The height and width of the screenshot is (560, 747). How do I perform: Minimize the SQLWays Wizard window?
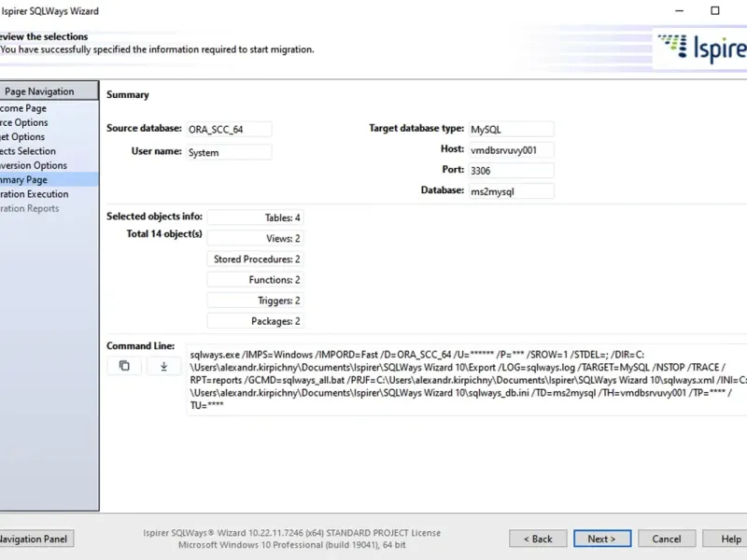pyautogui.click(x=680, y=10)
